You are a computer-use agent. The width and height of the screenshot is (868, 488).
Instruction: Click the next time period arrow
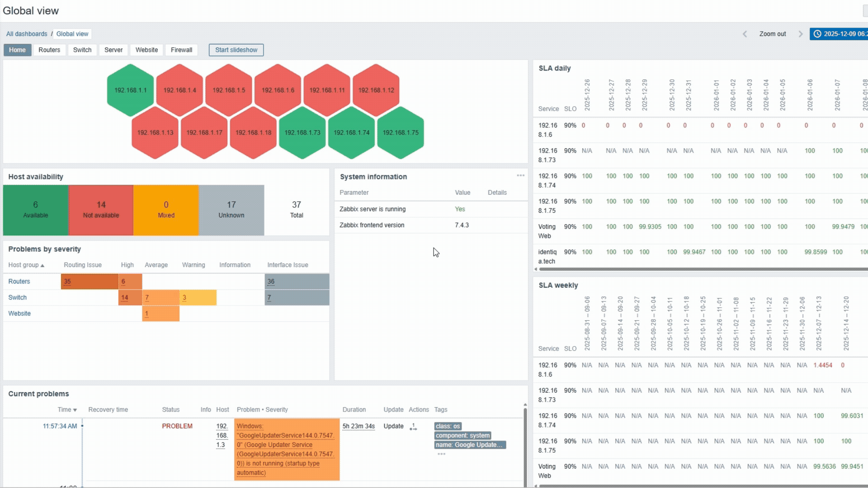(801, 34)
